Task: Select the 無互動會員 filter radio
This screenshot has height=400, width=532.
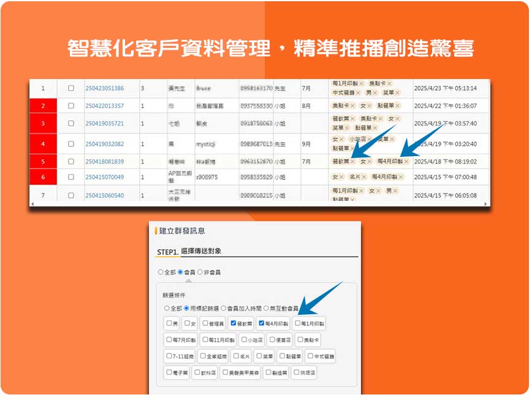Action: pos(267,308)
